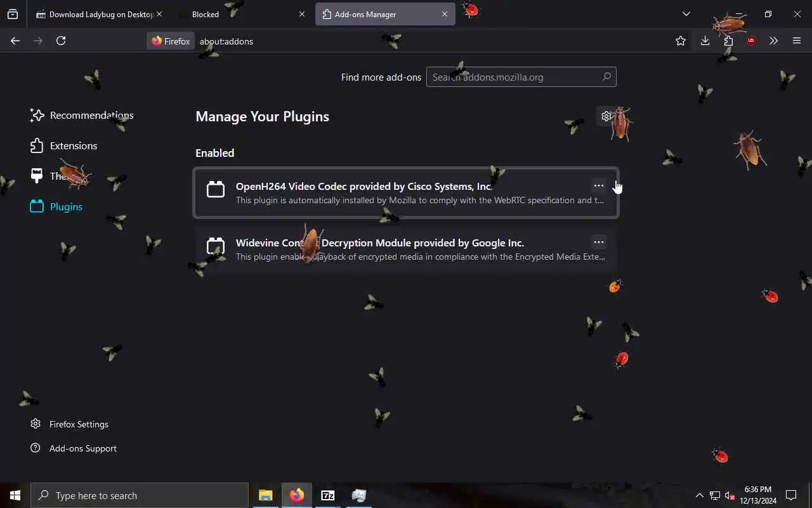Open the Firefox application menu
The width and height of the screenshot is (812, 508).
coord(797,41)
